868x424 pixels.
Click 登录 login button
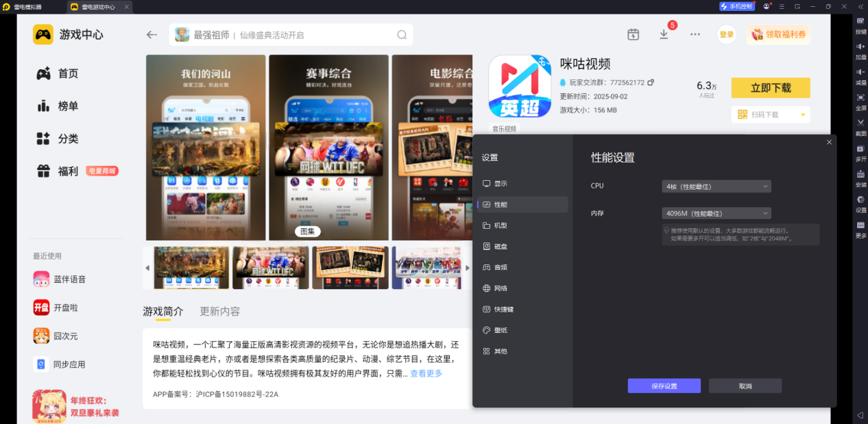coord(727,34)
